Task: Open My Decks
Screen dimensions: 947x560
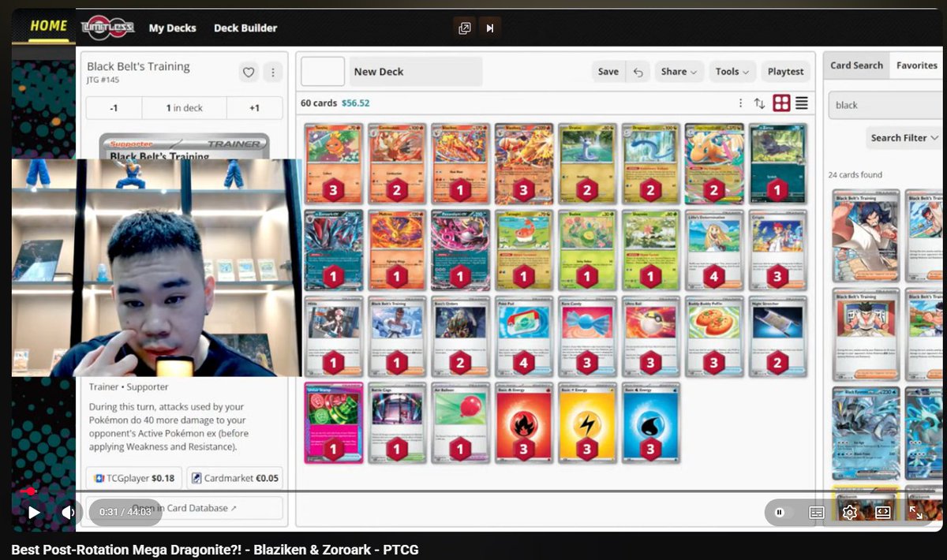Action: [x=173, y=28]
